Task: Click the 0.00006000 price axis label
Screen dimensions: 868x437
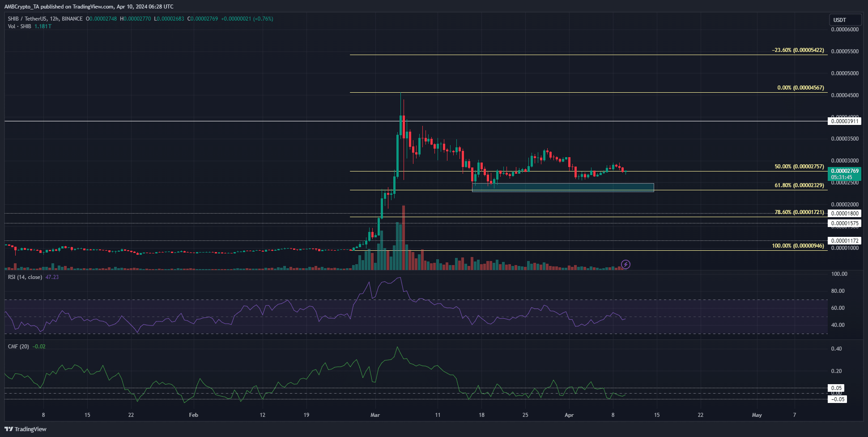Action: tap(845, 30)
